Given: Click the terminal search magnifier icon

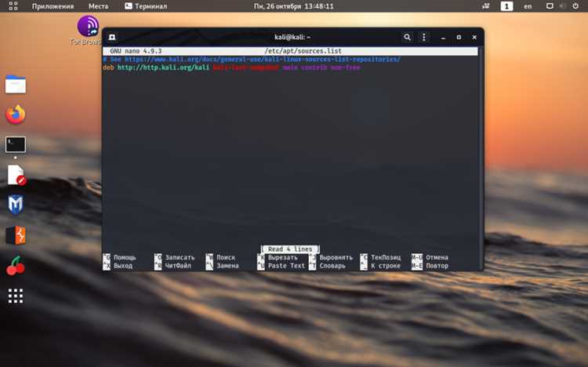Looking at the screenshot, I should [407, 37].
